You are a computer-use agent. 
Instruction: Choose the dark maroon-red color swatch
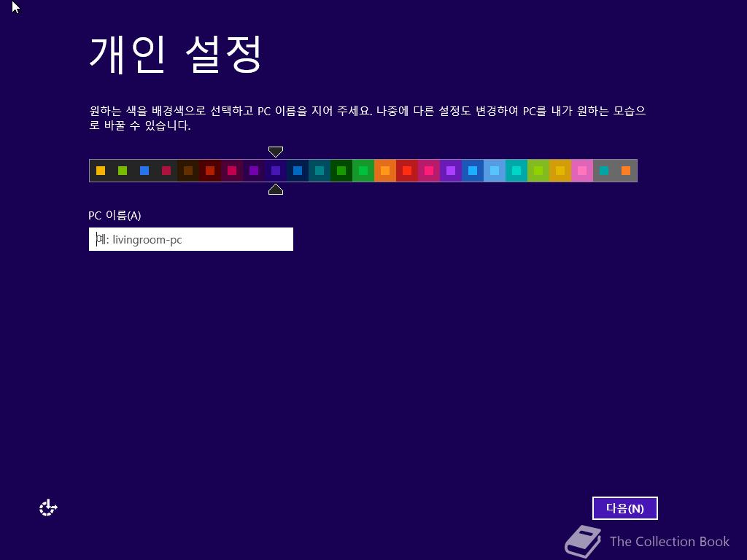[x=210, y=171]
